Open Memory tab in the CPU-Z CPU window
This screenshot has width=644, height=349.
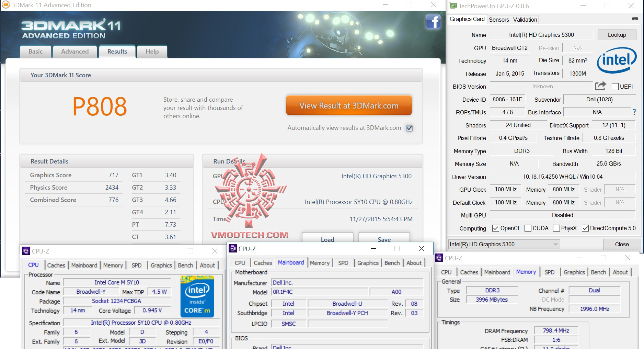pos(113,265)
